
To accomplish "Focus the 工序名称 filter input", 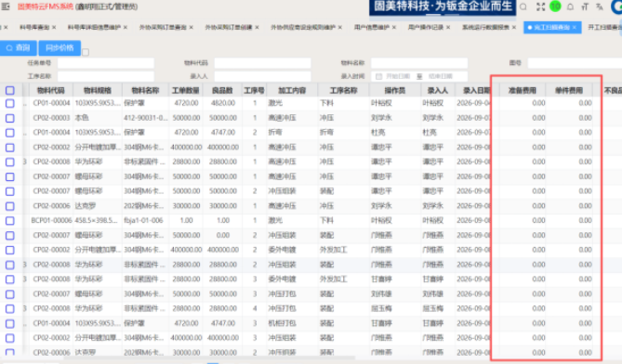I will 106,76.
